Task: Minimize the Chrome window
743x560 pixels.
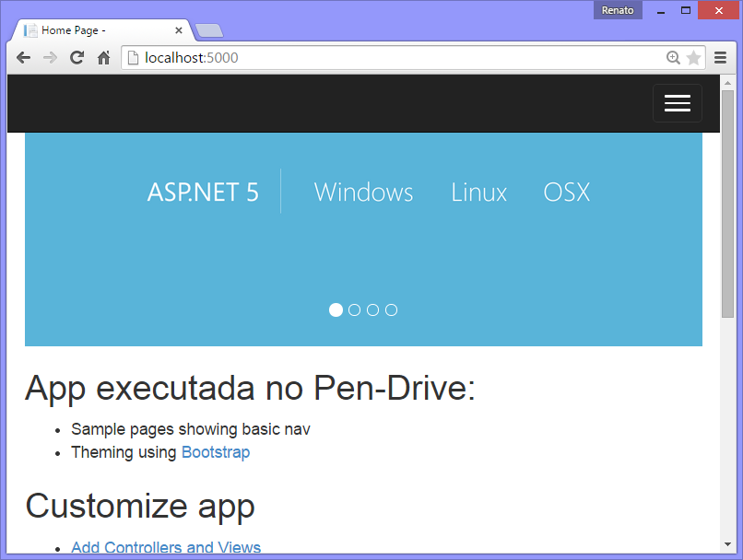Action: pos(661,10)
